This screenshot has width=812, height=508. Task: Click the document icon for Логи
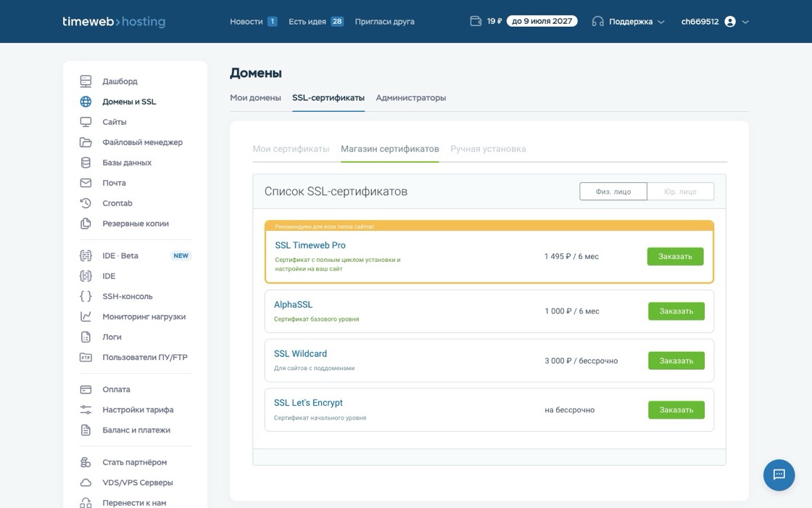[x=86, y=337]
